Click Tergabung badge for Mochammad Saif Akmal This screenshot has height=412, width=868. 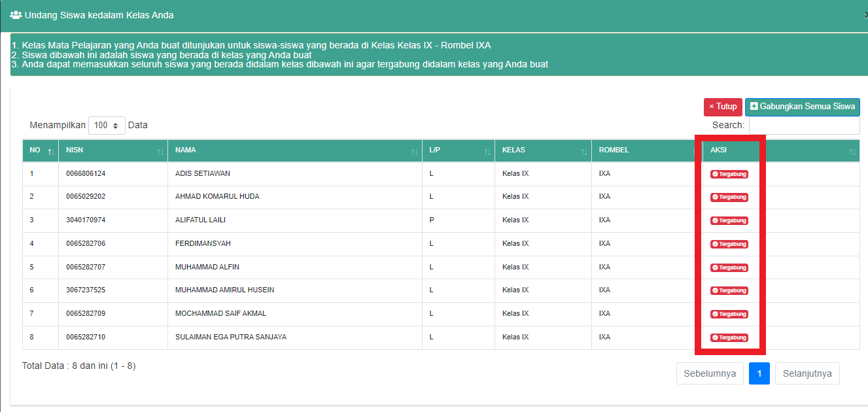coord(729,314)
